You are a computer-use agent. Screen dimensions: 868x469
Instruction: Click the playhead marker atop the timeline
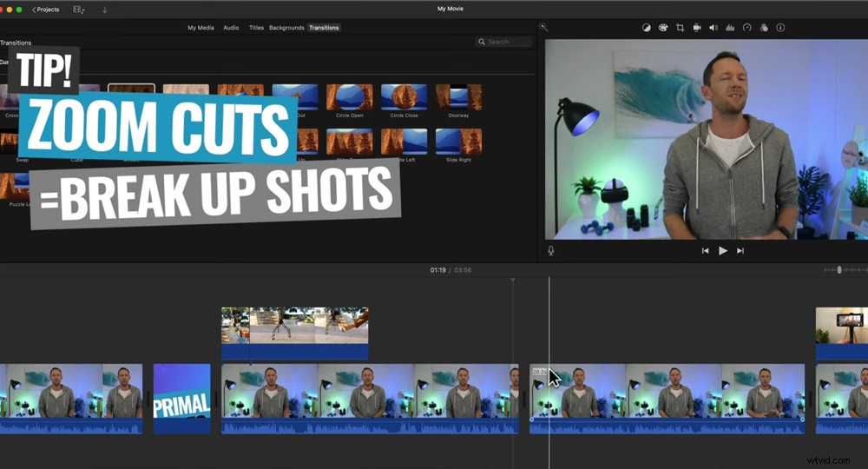pos(513,281)
